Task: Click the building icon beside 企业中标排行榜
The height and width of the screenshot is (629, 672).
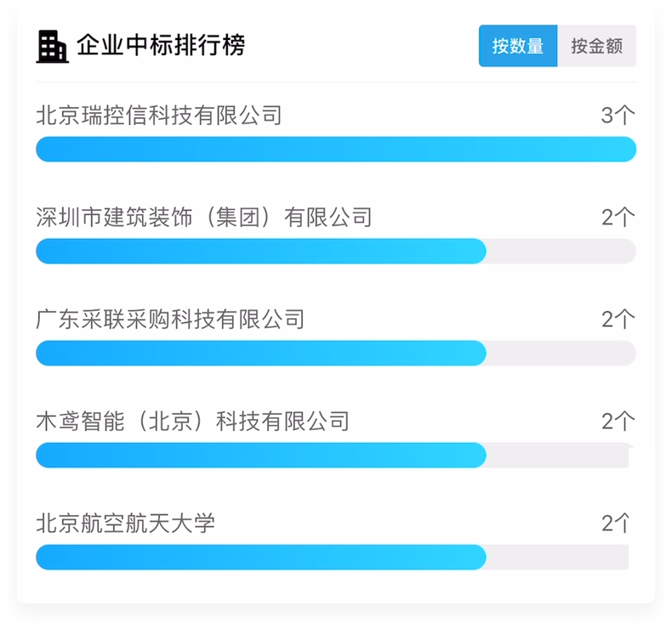Action: tap(52, 46)
